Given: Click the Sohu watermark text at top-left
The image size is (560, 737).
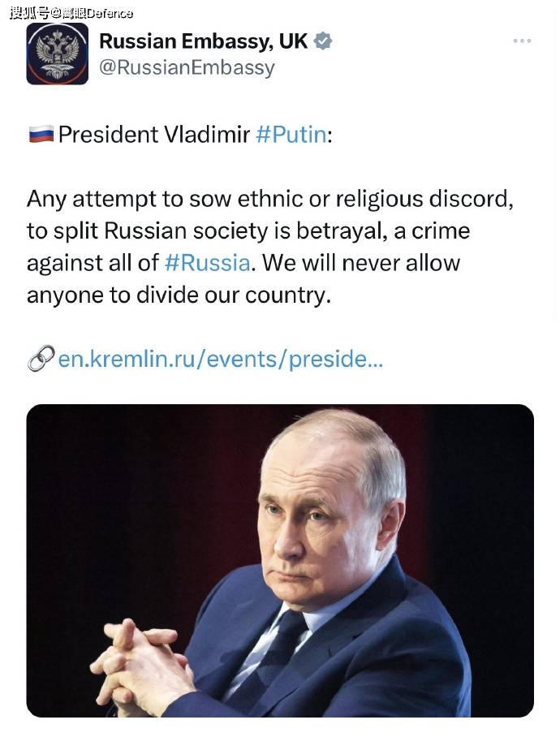Looking at the screenshot, I should (x=71, y=12).
